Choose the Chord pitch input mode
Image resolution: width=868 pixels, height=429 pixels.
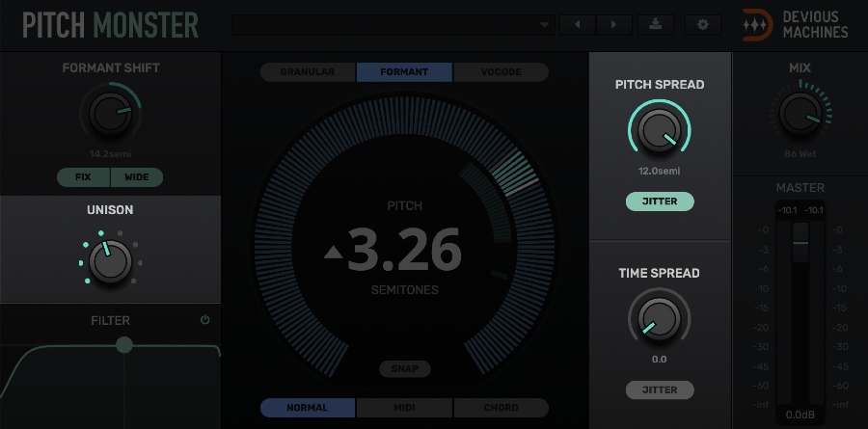[x=500, y=408]
